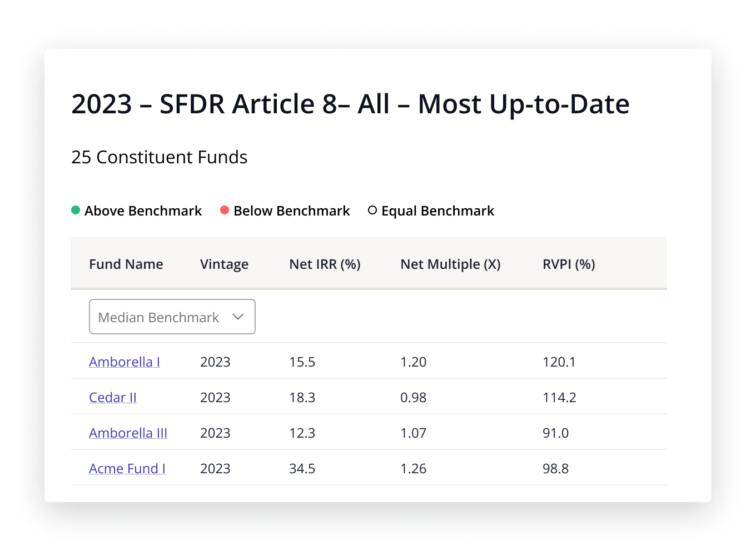Open the Cedar II fund link
The image size is (756, 551).
[113, 397]
